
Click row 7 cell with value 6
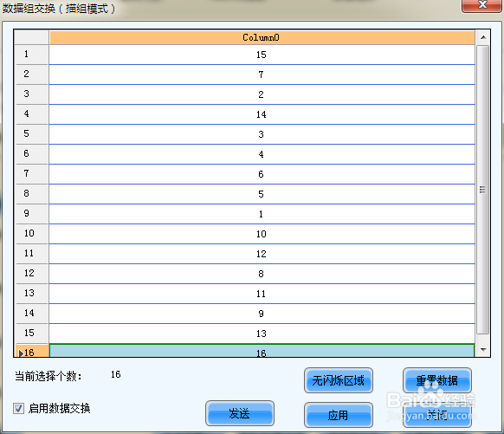click(x=262, y=174)
